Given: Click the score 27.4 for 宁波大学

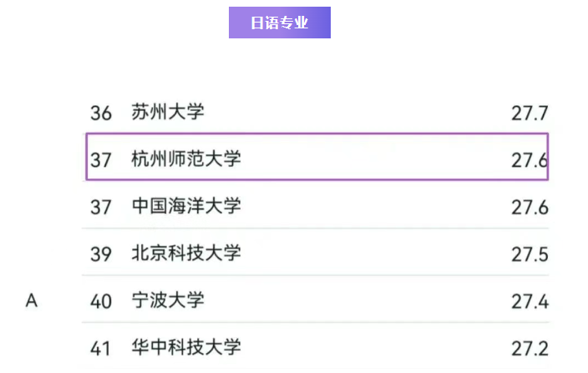Looking at the screenshot, I should (x=530, y=301).
